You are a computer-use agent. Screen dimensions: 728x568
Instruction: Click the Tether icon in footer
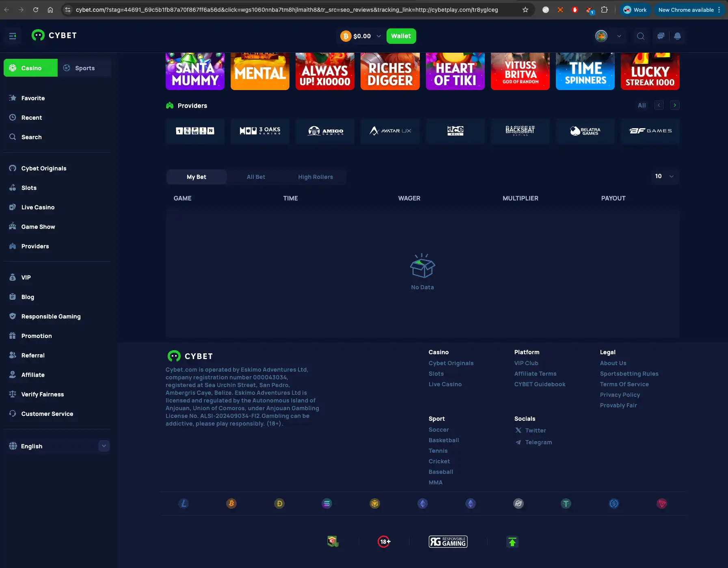point(566,503)
